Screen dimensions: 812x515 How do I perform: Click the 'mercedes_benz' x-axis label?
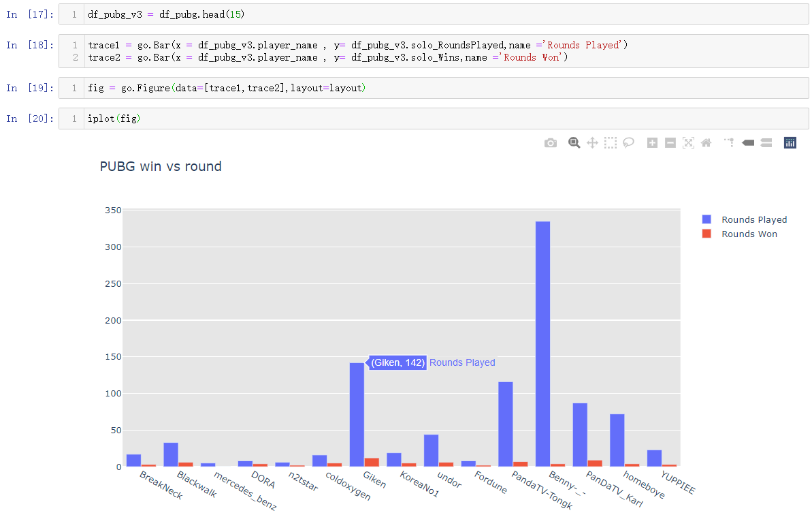(245, 490)
